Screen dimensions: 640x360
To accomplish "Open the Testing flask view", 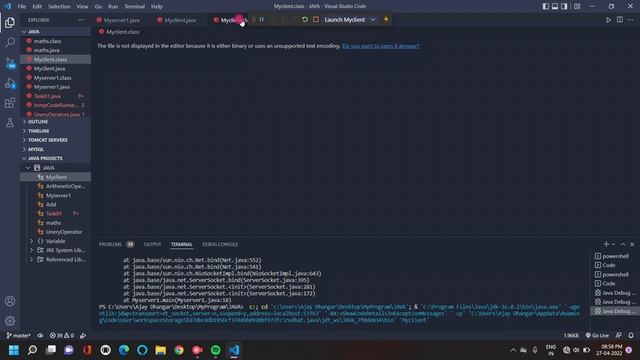I will point(10,122).
